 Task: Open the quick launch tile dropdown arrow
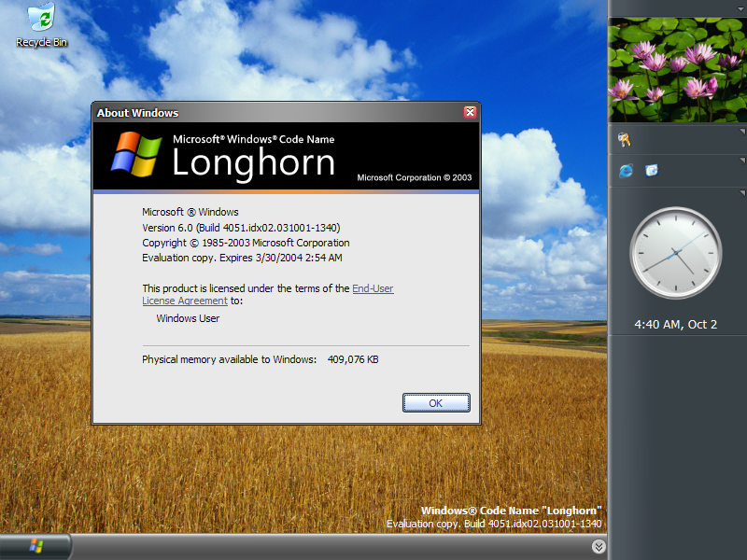742,161
